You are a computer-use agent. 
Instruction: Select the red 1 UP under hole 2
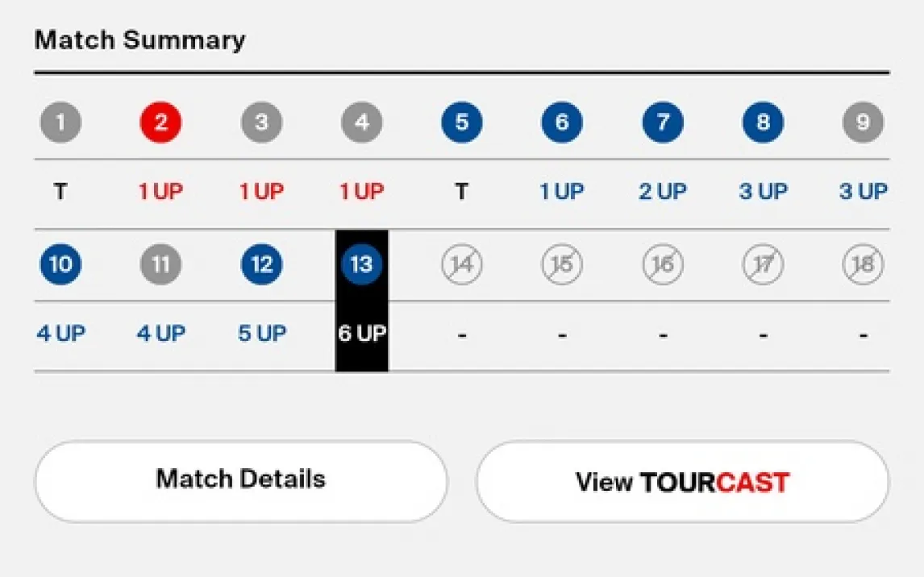[160, 193]
